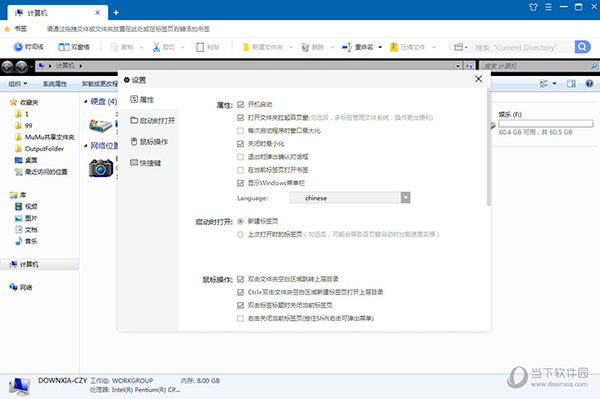Click the 复制 copy toolbar button
This screenshot has height=399, width=600.
122,47
